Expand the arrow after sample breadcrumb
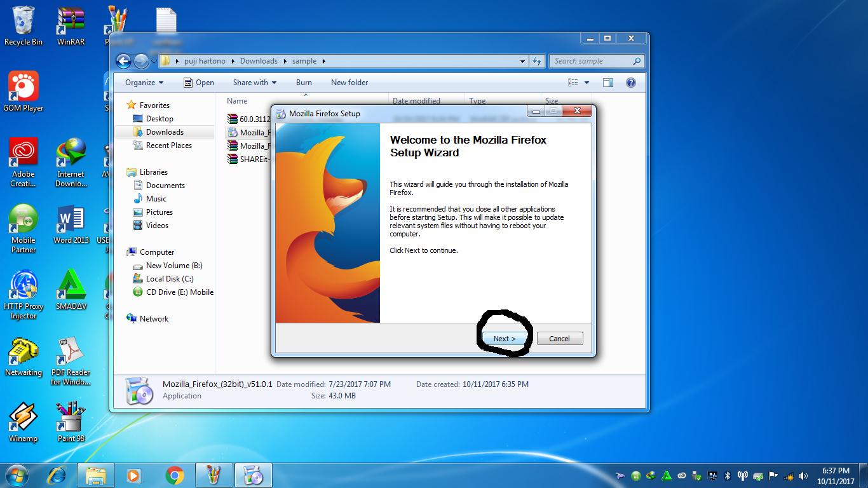Image resolution: width=868 pixels, height=488 pixels. 323,61
